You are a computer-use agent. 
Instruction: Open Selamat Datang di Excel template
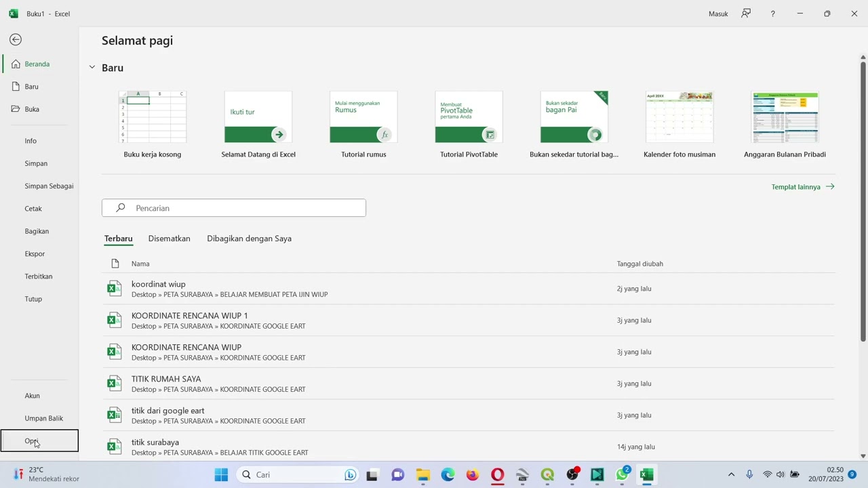point(258,125)
